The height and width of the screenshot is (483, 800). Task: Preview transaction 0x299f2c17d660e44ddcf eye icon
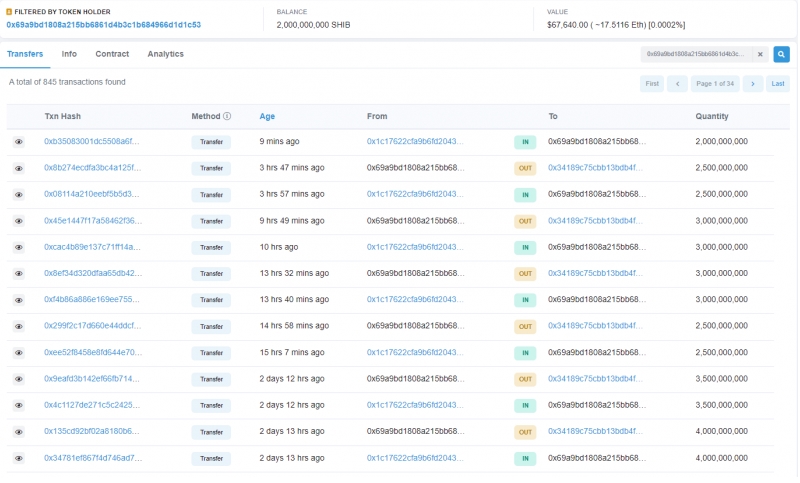pyautogui.click(x=19, y=326)
